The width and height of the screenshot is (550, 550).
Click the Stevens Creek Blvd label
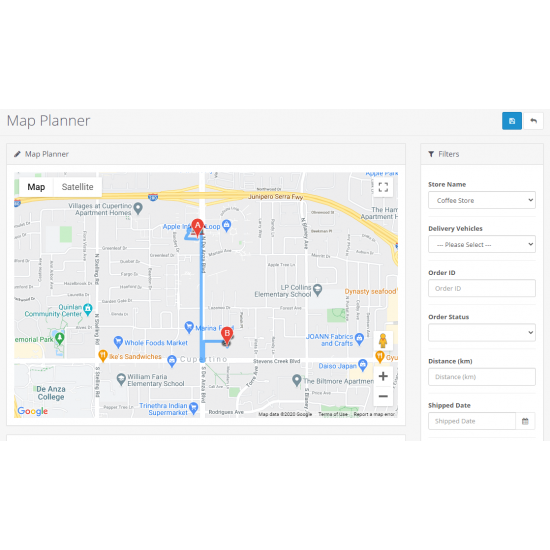[x=276, y=361]
